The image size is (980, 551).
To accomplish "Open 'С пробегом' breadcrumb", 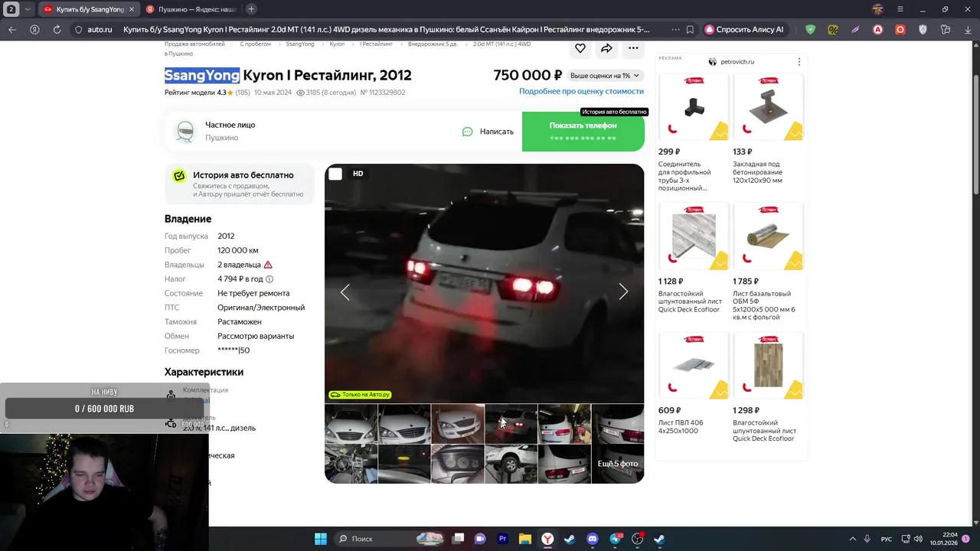I will [x=256, y=44].
